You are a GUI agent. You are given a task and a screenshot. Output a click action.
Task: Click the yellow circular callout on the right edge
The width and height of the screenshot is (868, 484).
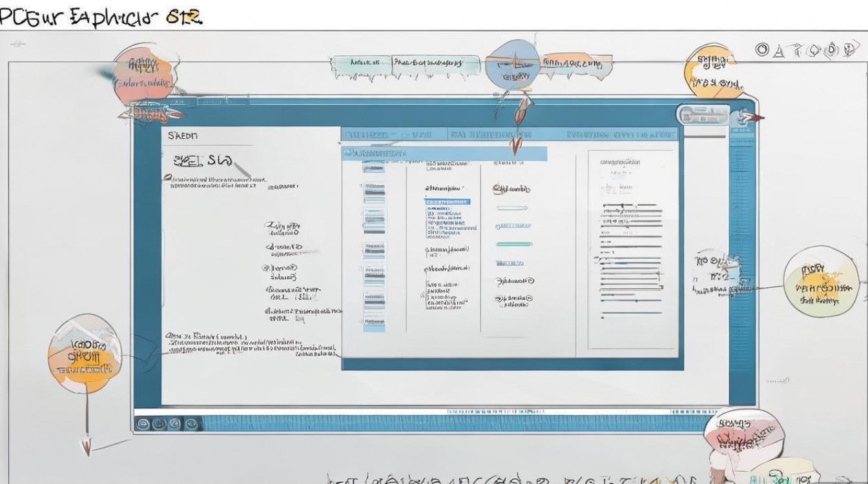pos(821,283)
